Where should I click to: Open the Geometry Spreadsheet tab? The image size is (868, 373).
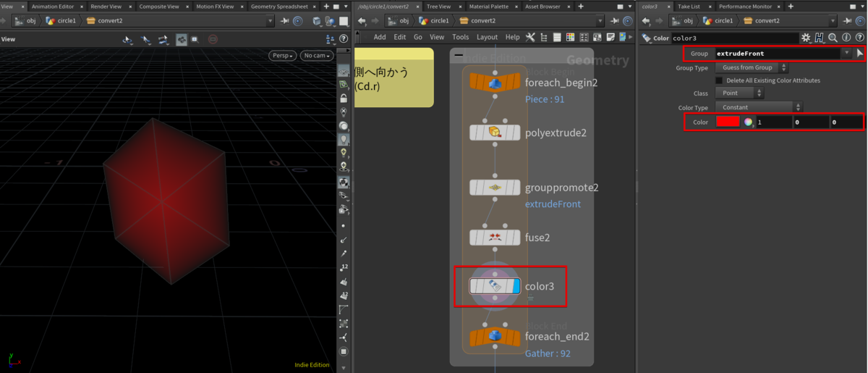279,7
